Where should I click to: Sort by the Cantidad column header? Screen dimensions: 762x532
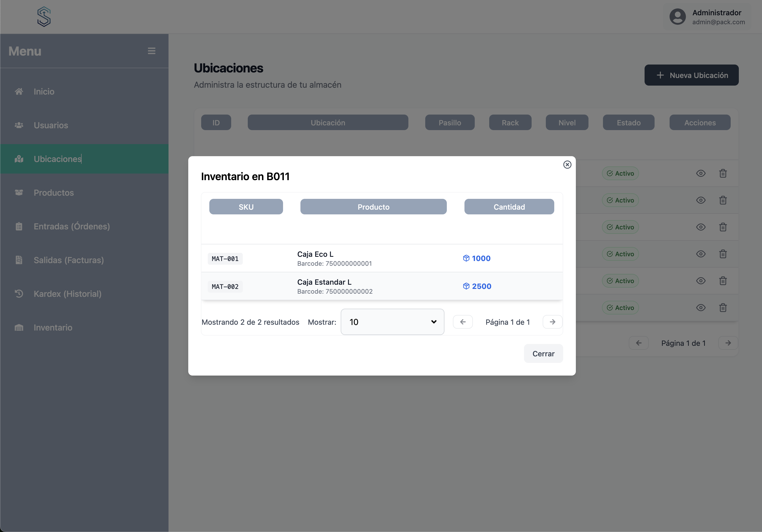[509, 207]
